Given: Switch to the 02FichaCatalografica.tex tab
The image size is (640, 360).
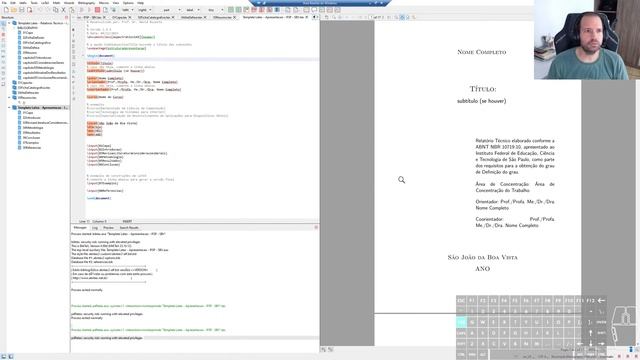Looking at the screenshot, I should pyautogui.click(x=153, y=18).
